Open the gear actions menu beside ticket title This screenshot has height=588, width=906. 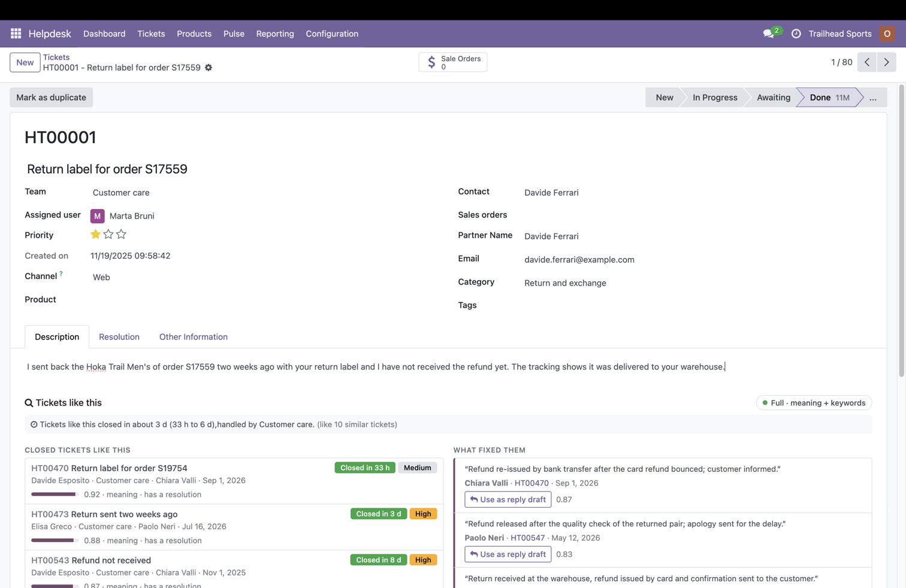pyautogui.click(x=209, y=68)
